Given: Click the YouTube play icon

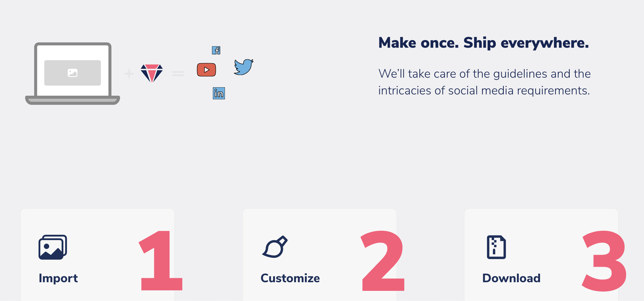Looking at the screenshot, I should (x=206, y=70).
